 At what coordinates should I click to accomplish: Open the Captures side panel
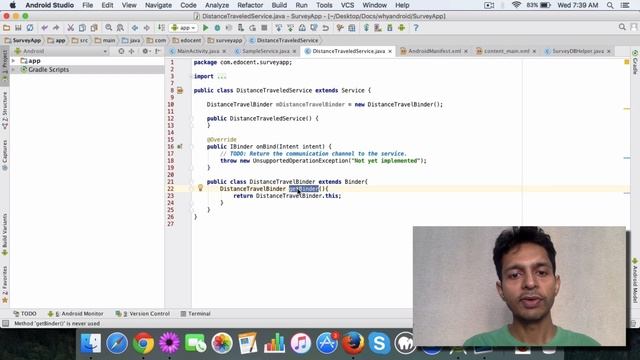[x=5, y=155]
